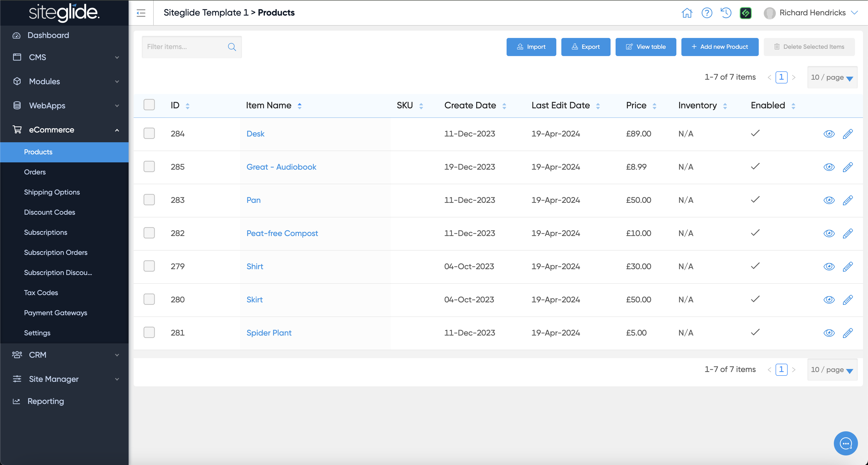This screenshot has width=868, height=465.
Task: Open the Peat-free Compost product link
Action: click(x=282, y=233)
